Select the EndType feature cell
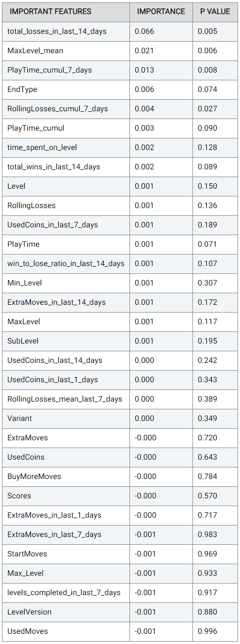 click(x=65, y=90)
